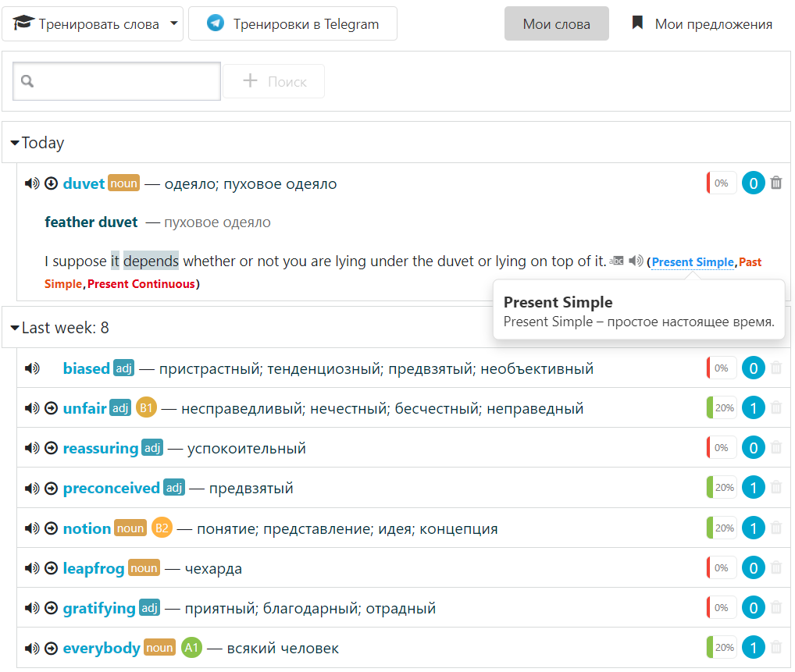Play pronunciation of gratifying
The image size is (795, 672).
tap(32, 608)
